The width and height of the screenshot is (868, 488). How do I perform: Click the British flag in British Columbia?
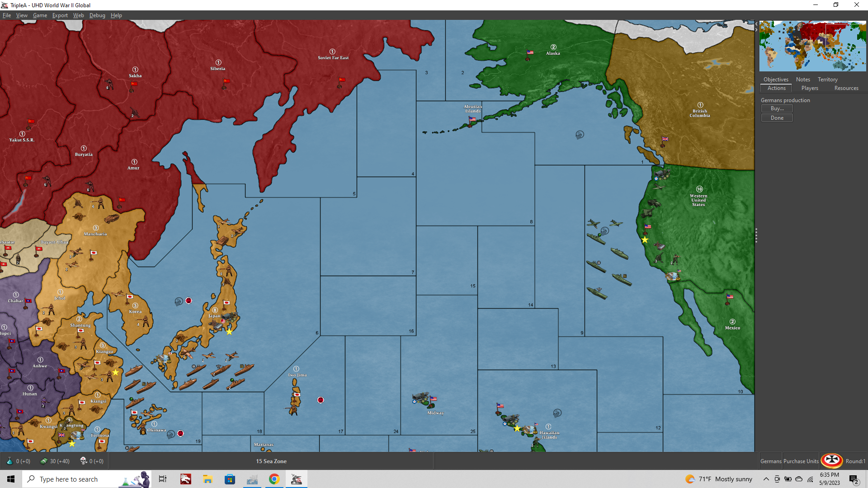click(x=665, y=139)
